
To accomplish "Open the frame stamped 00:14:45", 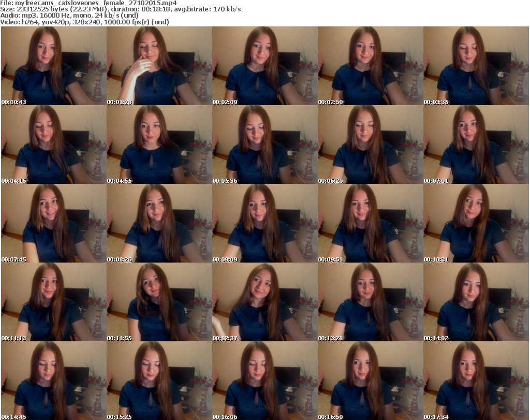I will click(x=54, y=381).
